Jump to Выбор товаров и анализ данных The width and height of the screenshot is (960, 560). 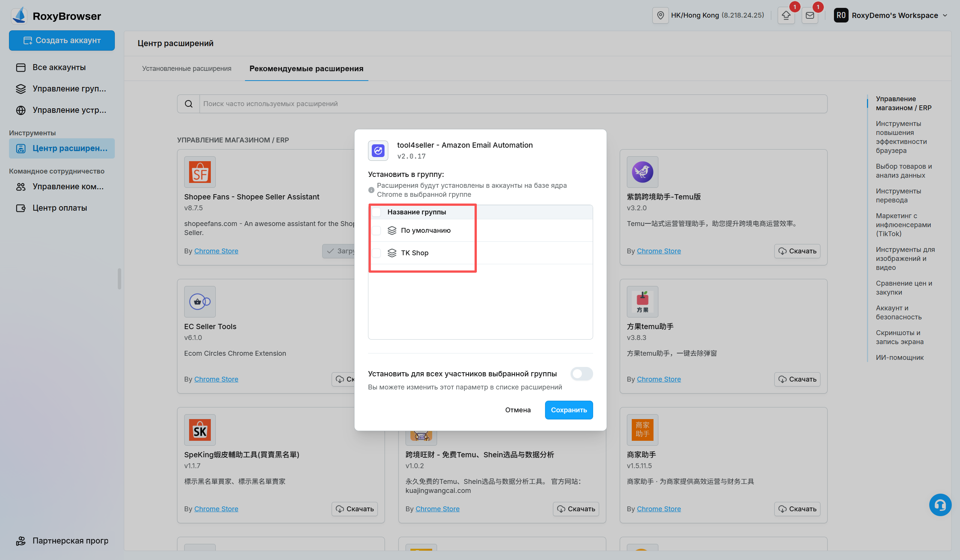click(904, 171)
